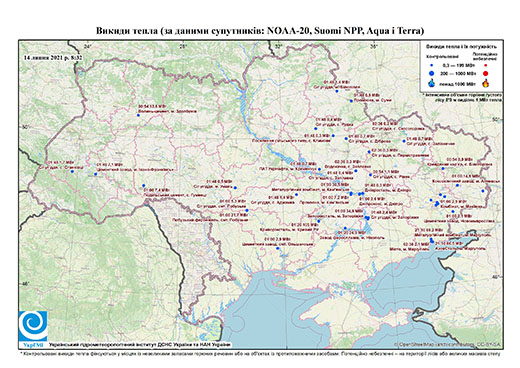Screen dimensions: 520x368
Task: Click the institute name caption beside the logo
Action: 140,345
